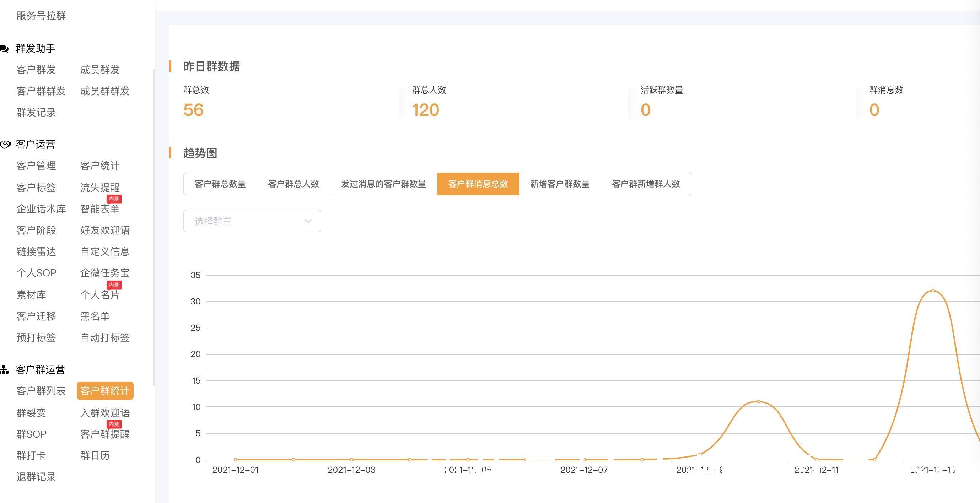Navigate to 客户迁移
Viewport: 980px width, 503px height.
(x=36, y=316)
